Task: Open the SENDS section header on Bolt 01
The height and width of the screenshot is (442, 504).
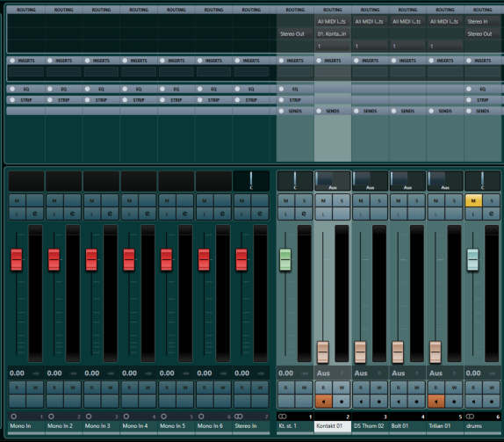Action: (407, 111)
